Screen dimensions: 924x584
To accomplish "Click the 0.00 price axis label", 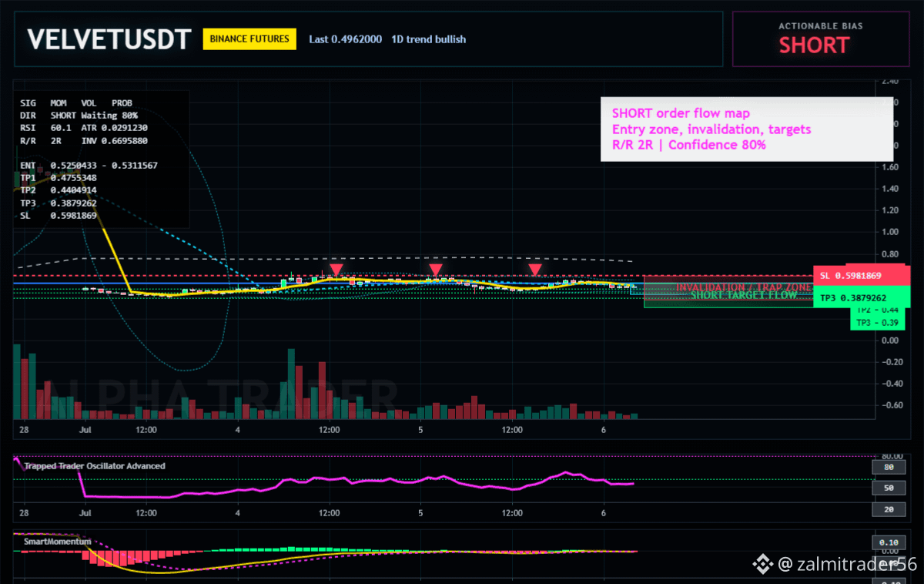I will (x=889, y=341).
